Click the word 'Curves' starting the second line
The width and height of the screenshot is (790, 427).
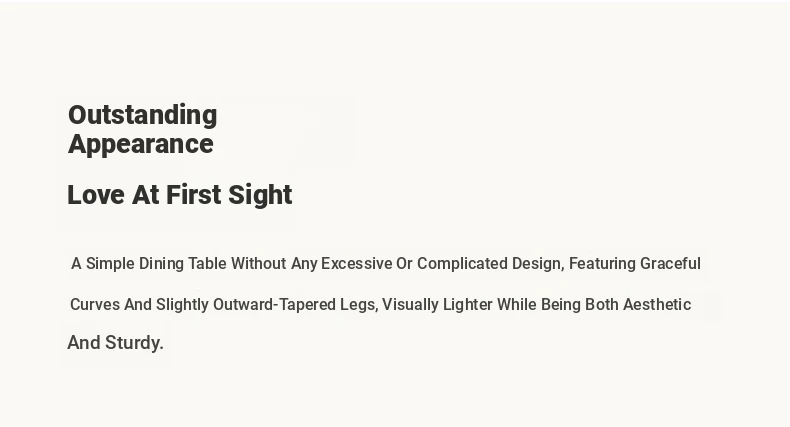pyautogui.click(x=95, y=305)
